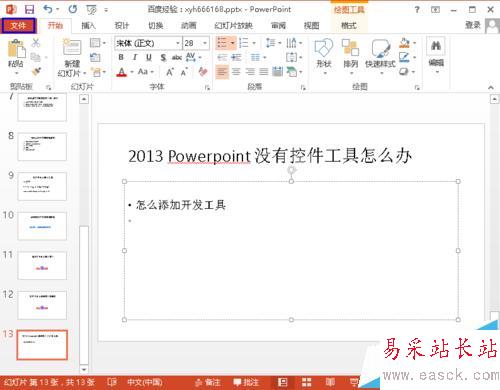The height and width of the screenshot is (390, 500).
Task: Increase font size with larger A icon
Action: (170, 72)
